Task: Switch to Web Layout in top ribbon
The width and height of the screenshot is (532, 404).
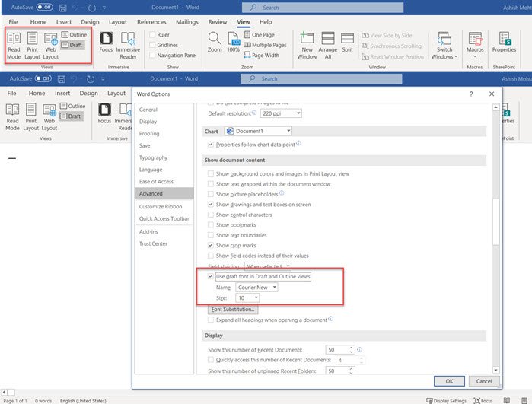Action: (50, 46)
